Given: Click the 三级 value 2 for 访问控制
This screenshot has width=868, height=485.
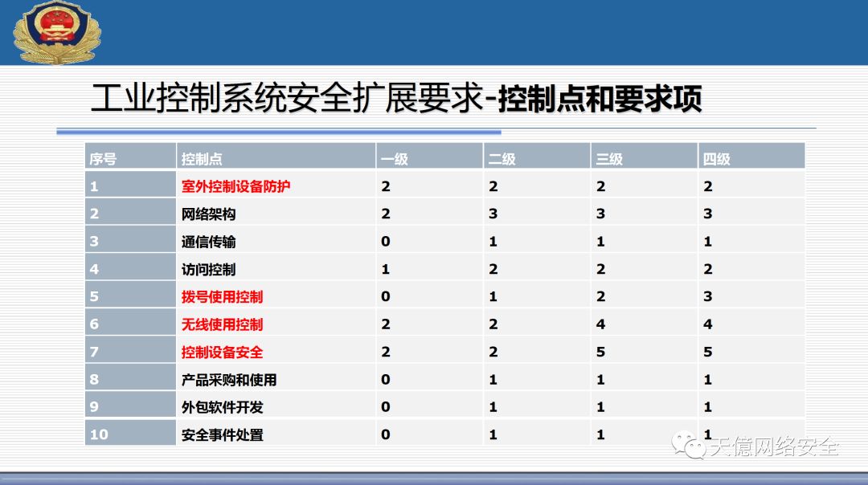Looking at the screenshot, I should [600, 269].
